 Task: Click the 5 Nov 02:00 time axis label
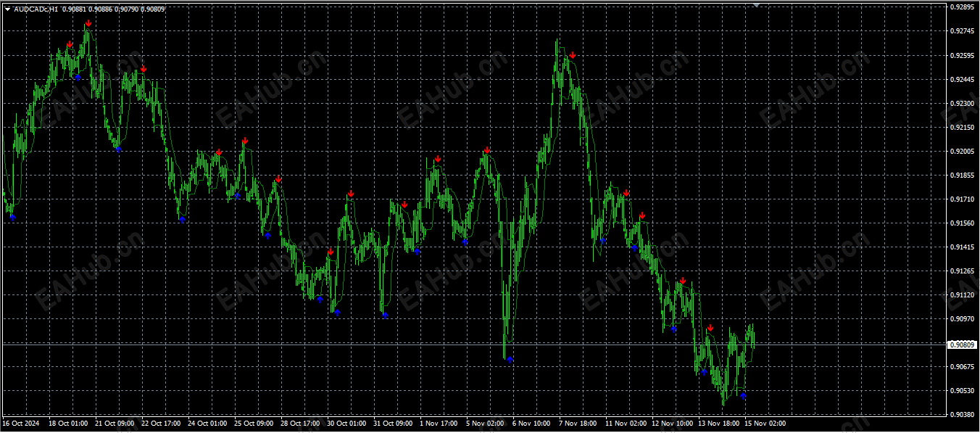(486, 423)
